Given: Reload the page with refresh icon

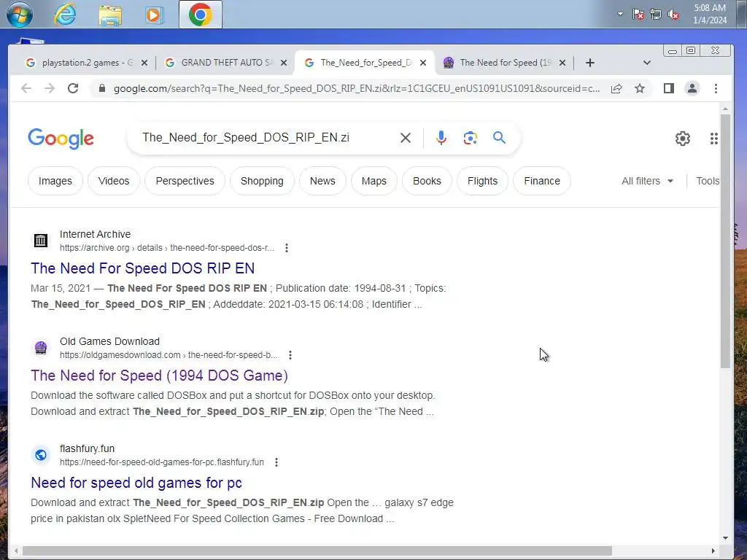Looking at the screenshot, I should (x=73, y=88).
